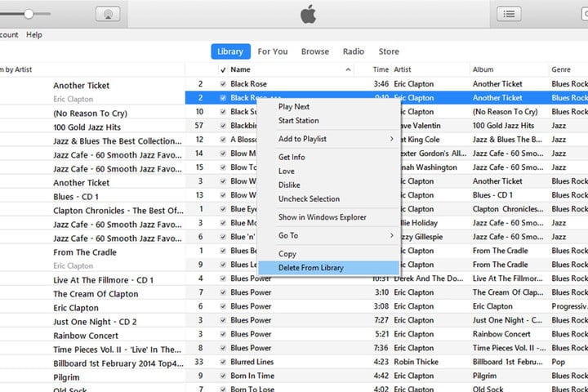Uncheck the highlighted Black Rose track checkbox

223,98
